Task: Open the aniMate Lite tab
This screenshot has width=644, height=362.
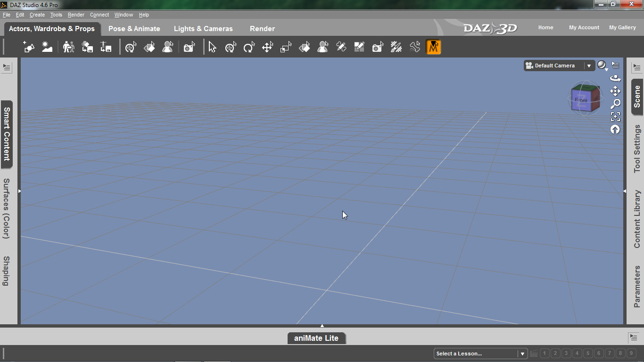Action: [x=316, y=338]
